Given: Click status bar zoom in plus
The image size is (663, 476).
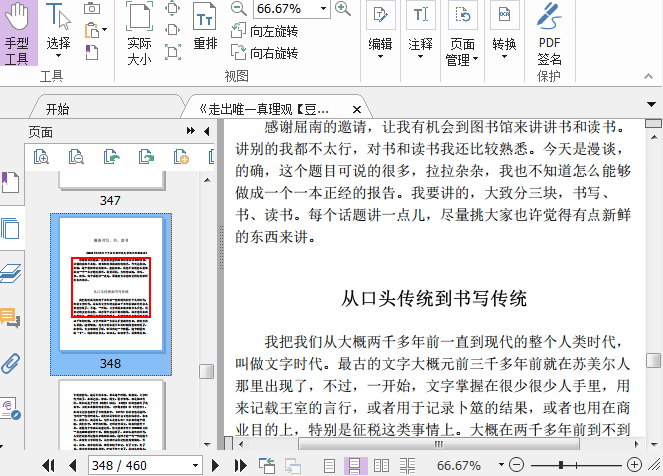Looking at the screenshot, I should coord(634,465).
